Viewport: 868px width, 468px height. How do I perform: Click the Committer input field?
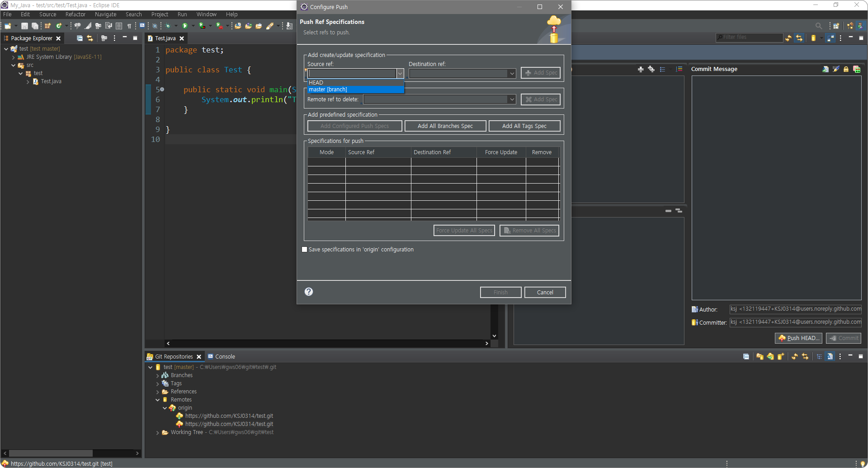pos(795,322)
